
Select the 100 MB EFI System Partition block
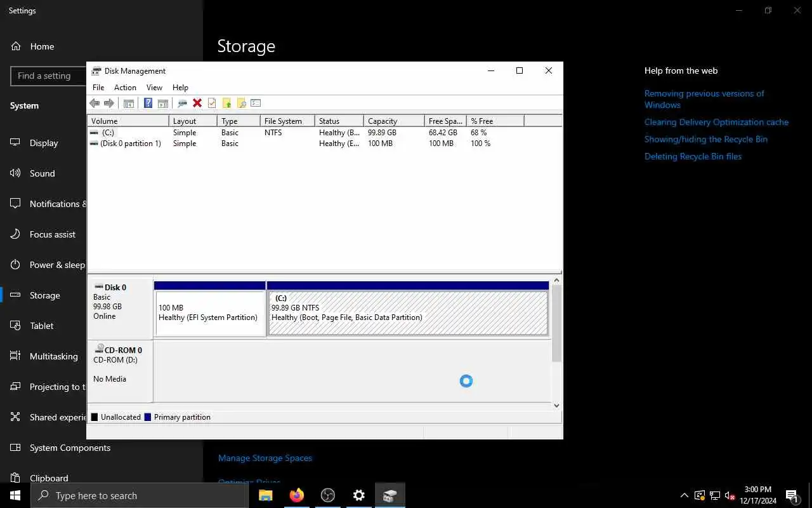tap(210, 313)
